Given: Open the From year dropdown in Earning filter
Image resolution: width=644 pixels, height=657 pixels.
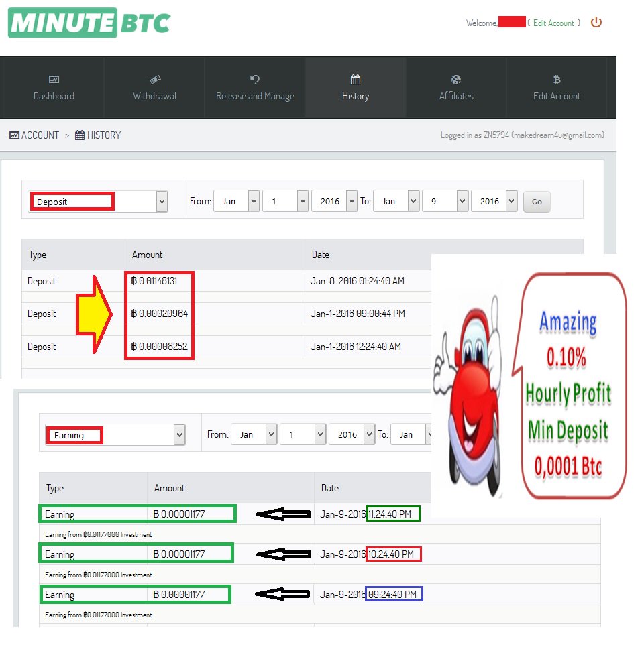Looking at the screenshot, I should (x=352, y=434).
